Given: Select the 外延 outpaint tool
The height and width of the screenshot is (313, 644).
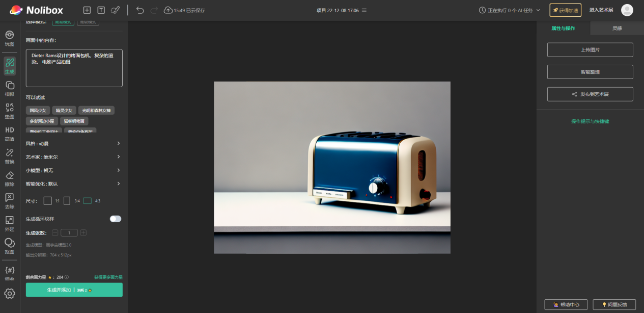Looking at the screenshot, I should click(10, 223).
